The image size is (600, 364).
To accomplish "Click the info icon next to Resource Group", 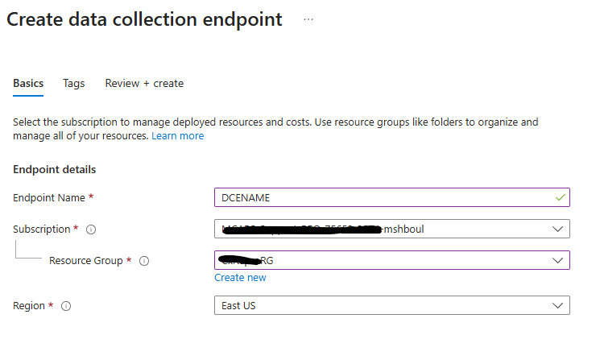I will pyautogui.click(x=144, y=261).
